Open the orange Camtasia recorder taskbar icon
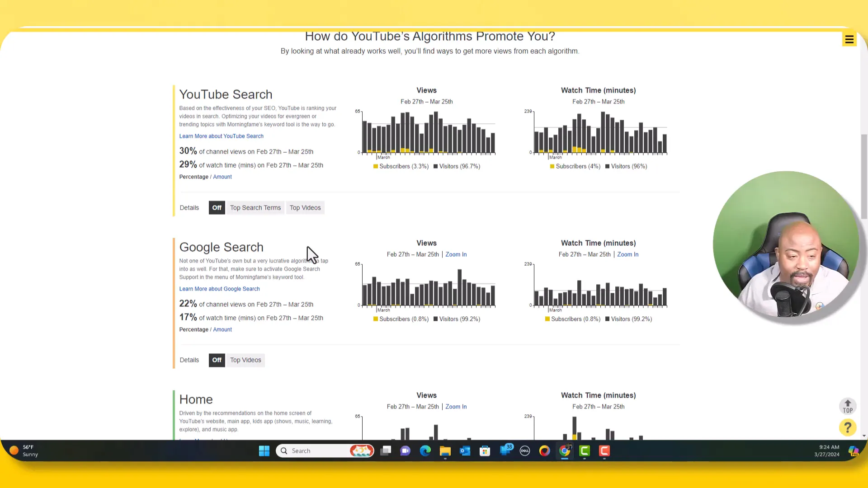 (x=604, y=451)
